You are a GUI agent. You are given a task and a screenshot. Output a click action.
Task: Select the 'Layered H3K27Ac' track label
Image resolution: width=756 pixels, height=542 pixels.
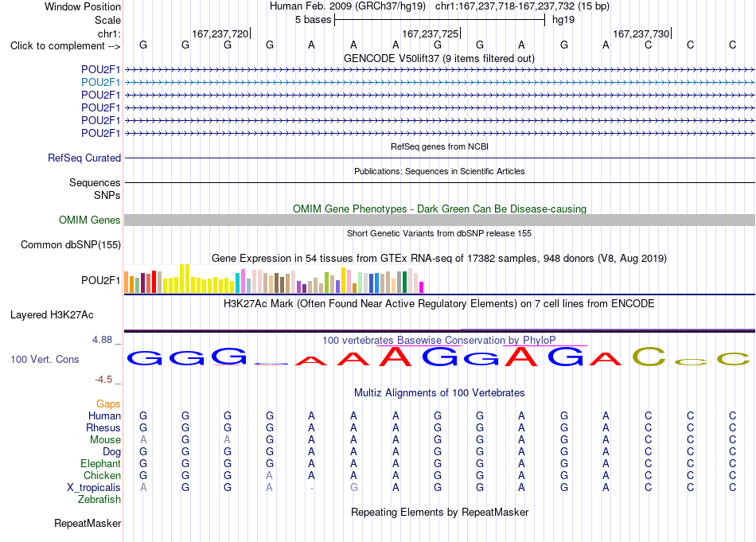click(52, 315)
